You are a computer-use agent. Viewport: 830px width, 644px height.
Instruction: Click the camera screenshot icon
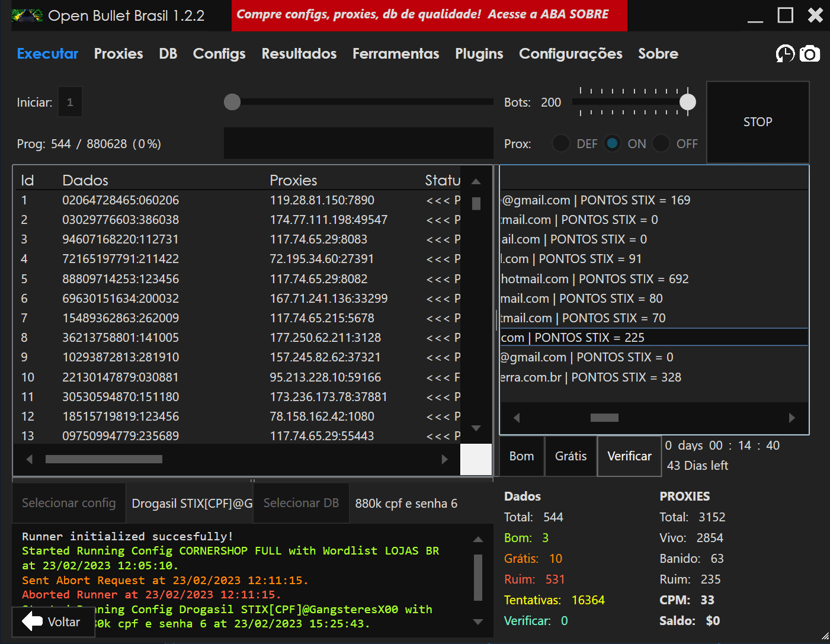(x=810, y=54)
